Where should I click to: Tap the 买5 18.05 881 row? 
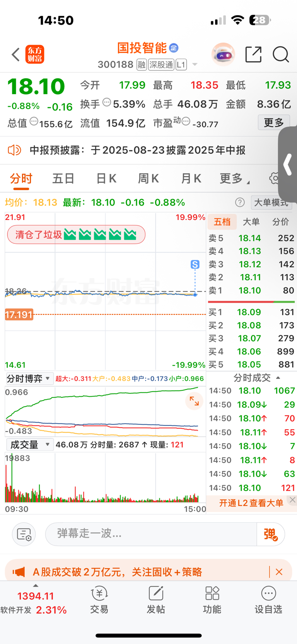251,364
